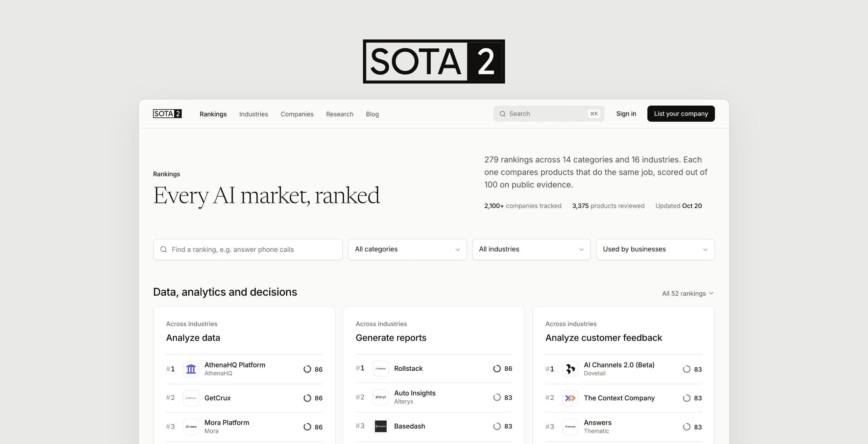The height and width of the screenshot is (444, 868).
Task: Open the Research nav item
Action: (x=340, y=114)
